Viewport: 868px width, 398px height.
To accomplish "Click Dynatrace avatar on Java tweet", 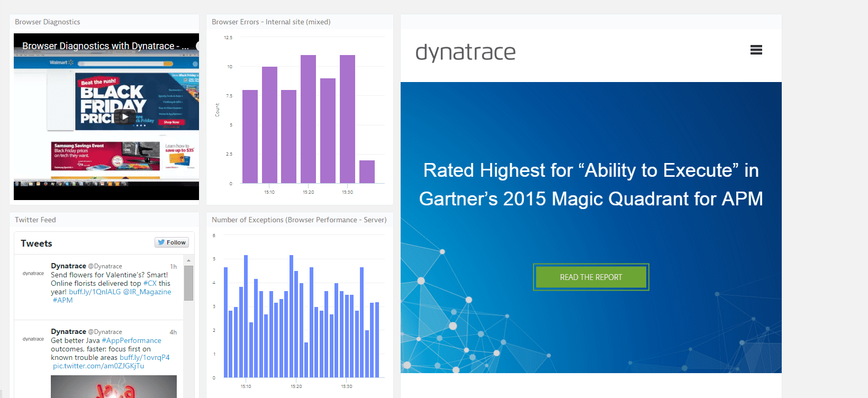I will (33, 339).
